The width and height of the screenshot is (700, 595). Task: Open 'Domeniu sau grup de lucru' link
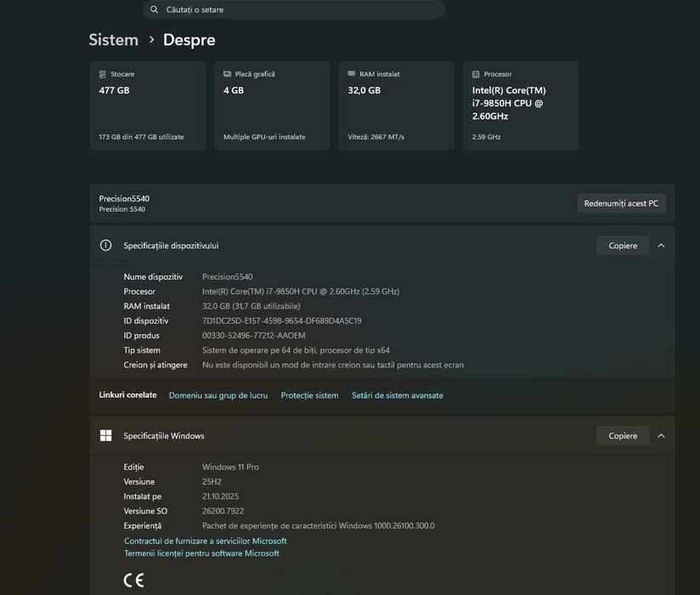(x=218, y=395)
